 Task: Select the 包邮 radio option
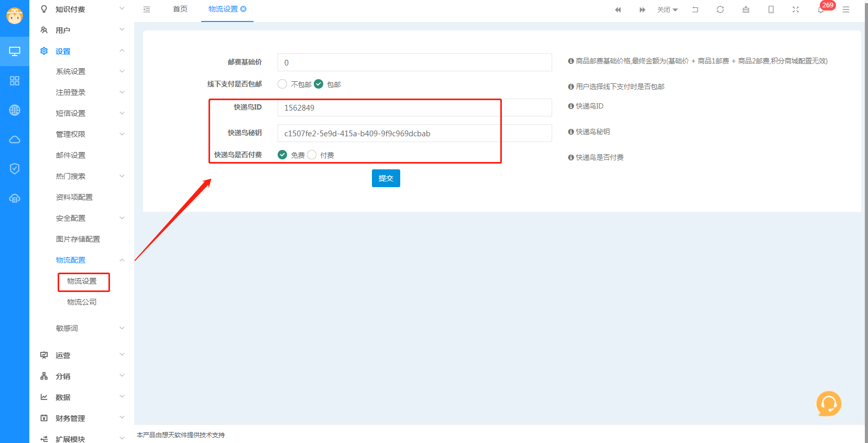tap(318, 84)
